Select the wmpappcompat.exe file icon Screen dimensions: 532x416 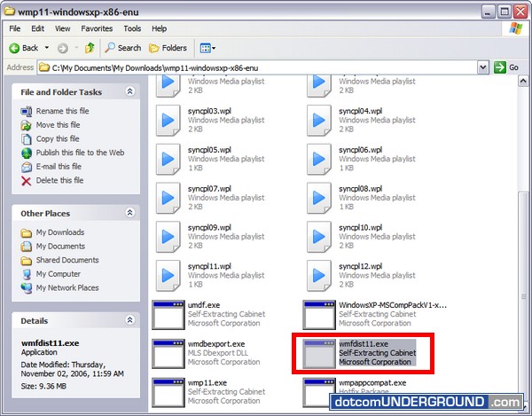319,392
